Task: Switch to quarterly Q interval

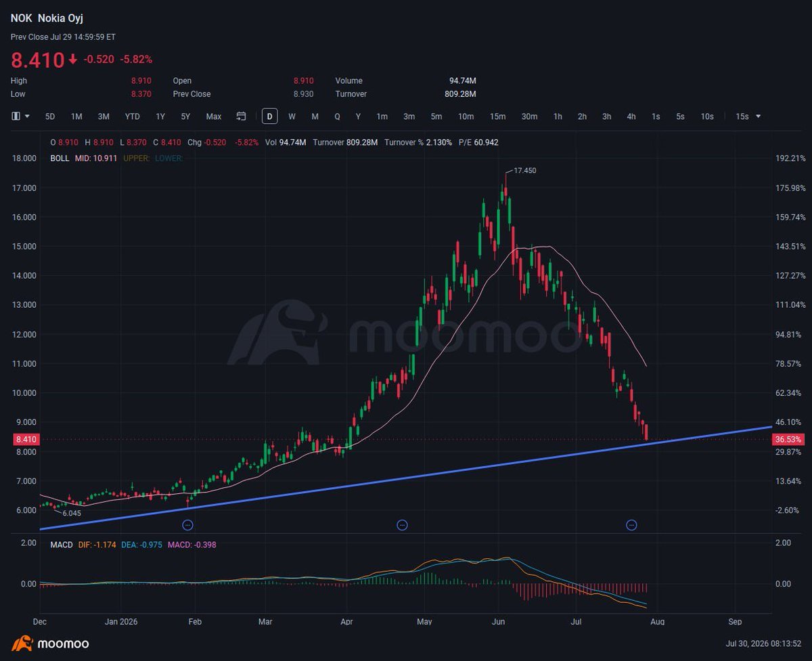Action: 337,116
